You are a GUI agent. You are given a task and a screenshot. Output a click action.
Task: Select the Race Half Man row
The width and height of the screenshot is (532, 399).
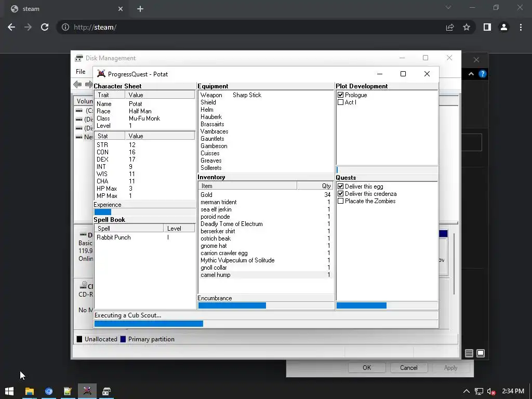point(144,111)
